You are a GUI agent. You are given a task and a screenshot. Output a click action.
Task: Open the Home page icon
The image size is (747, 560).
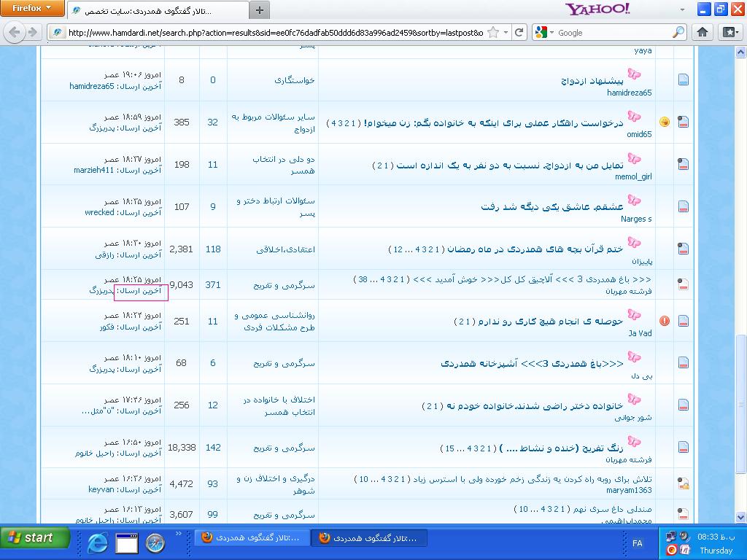tap(703, 32)
